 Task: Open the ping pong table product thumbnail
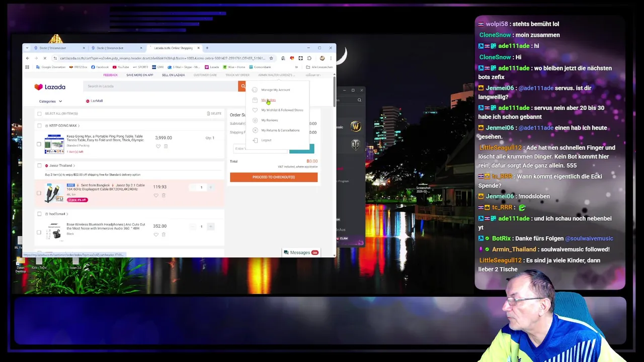(54, 144)
